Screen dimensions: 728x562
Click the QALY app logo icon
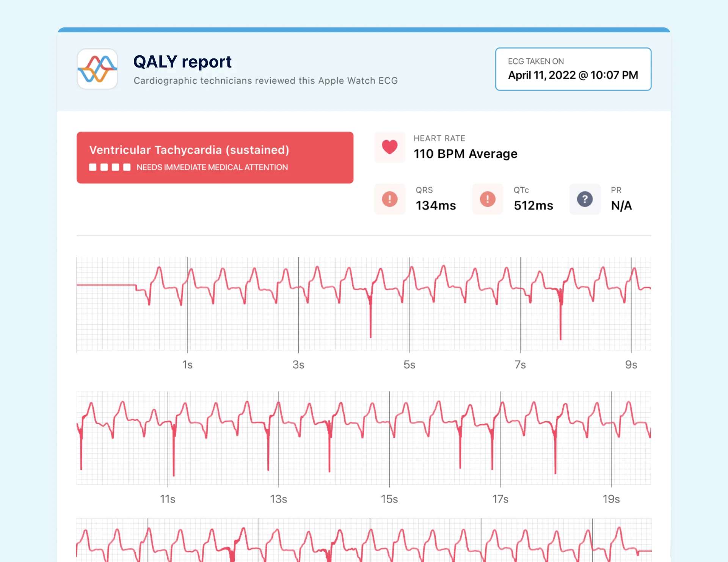(97, 69)
